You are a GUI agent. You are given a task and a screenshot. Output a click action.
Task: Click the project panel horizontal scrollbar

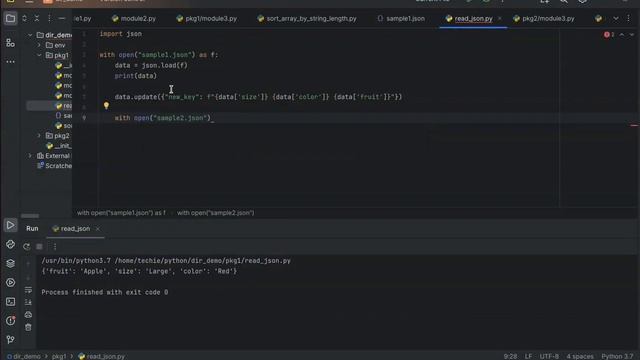[x=30, y=216]
